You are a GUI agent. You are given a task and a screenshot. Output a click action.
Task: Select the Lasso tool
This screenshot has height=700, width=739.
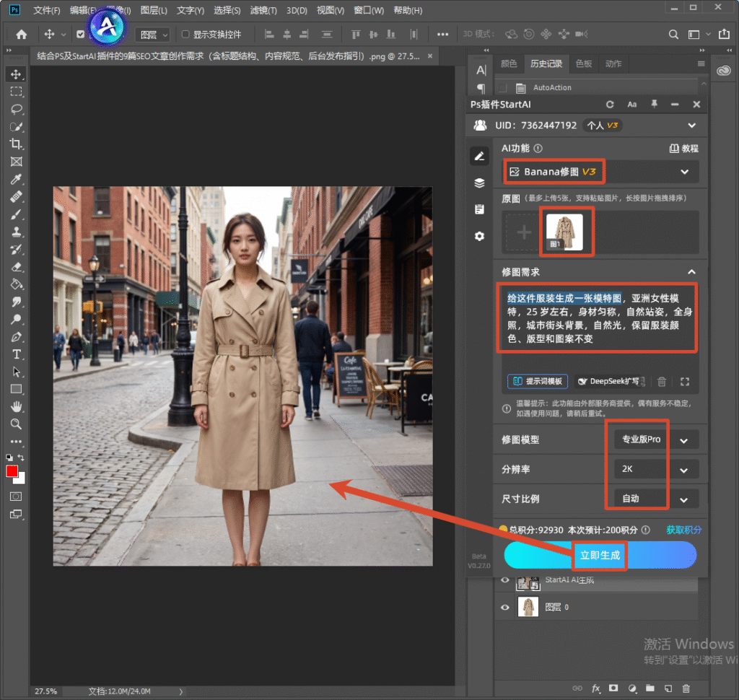[16, 110]
